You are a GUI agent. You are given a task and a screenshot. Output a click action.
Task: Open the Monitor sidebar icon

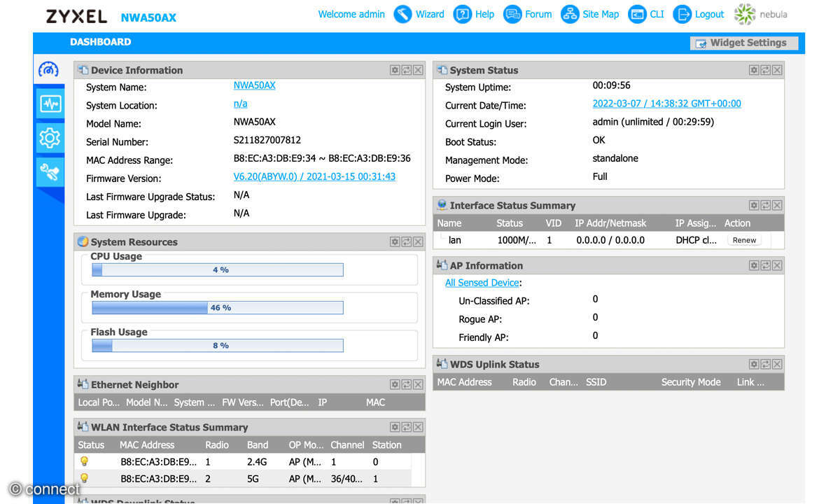pyautogui.click(x=50, y=104)
